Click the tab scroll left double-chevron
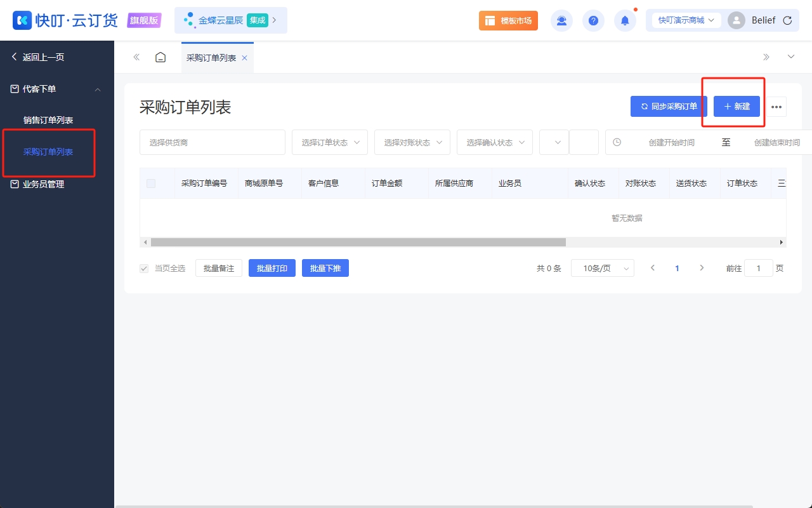The image size is (812, 508). (136, 57)
